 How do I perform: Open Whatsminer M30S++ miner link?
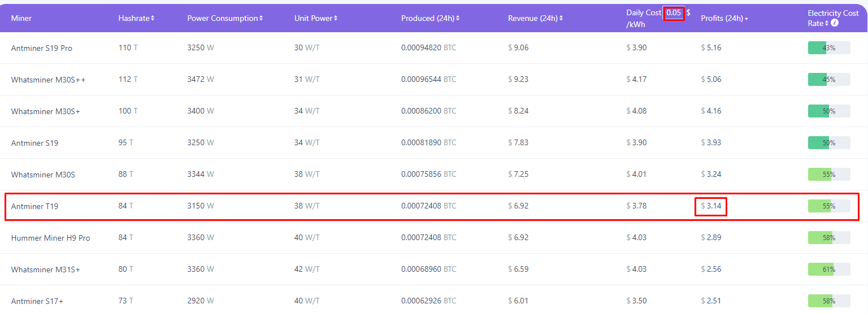coord(49,80)
